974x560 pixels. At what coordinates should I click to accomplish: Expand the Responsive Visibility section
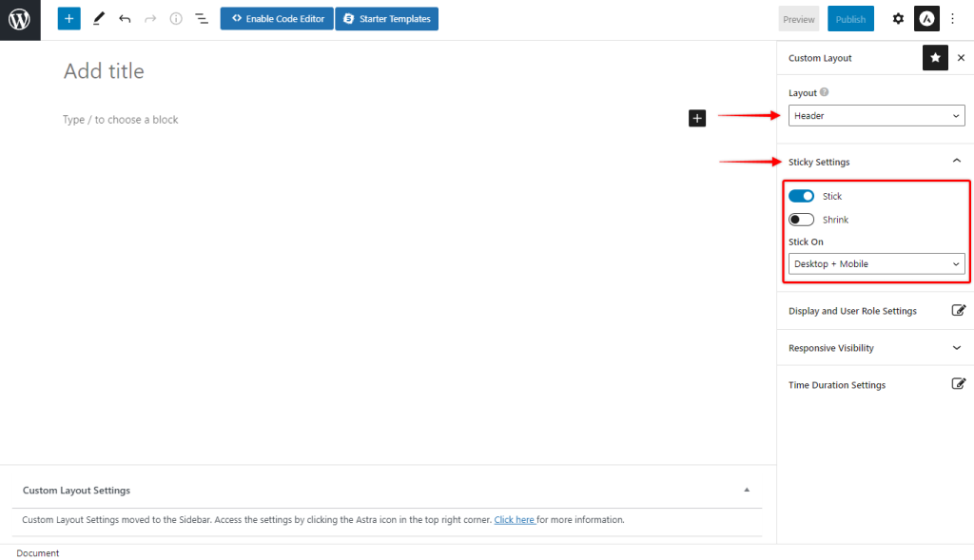[x=957, y=348]
